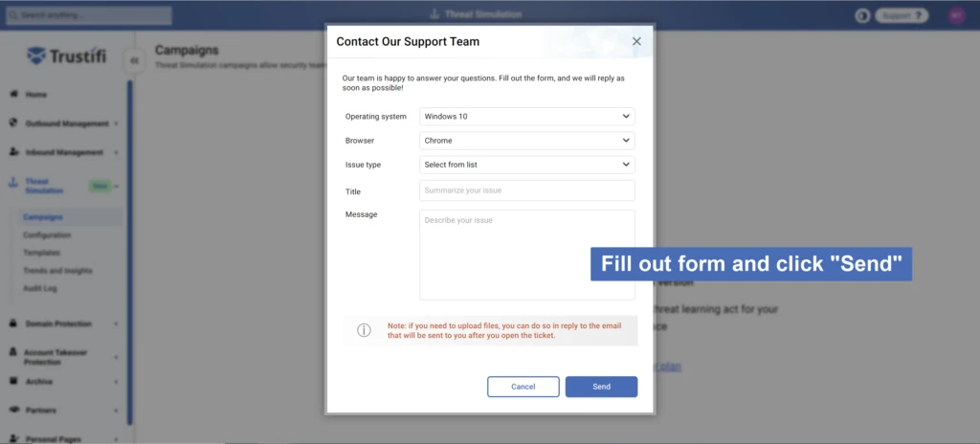Click the Inbound Management people icon

point(13,152)
